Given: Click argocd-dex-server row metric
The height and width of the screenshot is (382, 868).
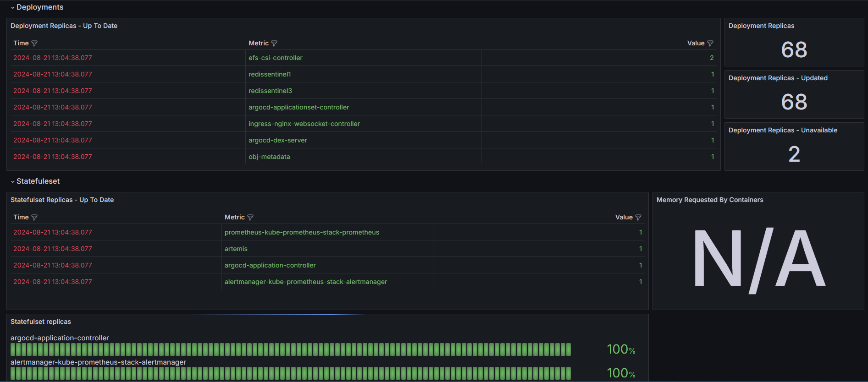Looking at the screenshot, I should pyautogui.click(x=278, y=140).
